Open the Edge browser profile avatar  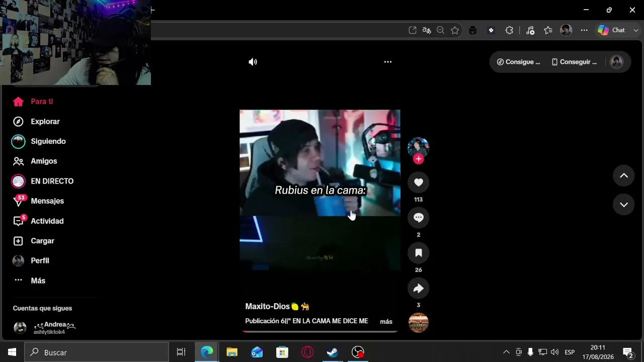click(x=566, y=30)
